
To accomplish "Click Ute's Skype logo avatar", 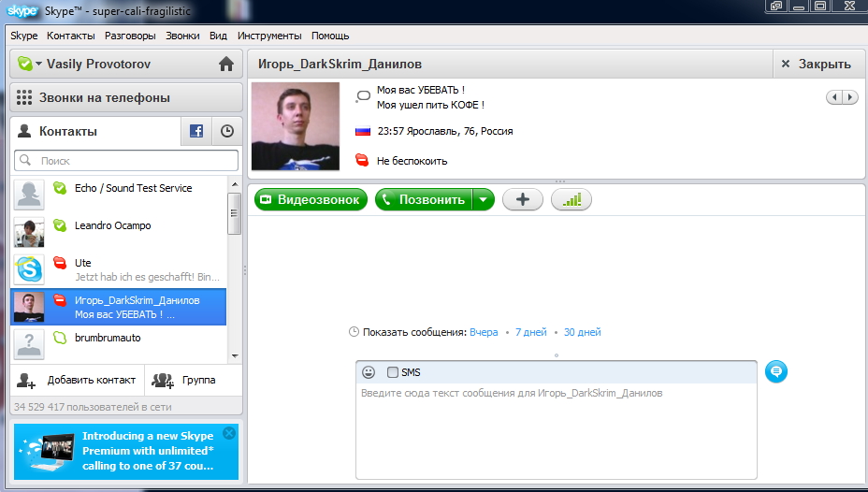I will pyautogui.click(x=29, y=269).
